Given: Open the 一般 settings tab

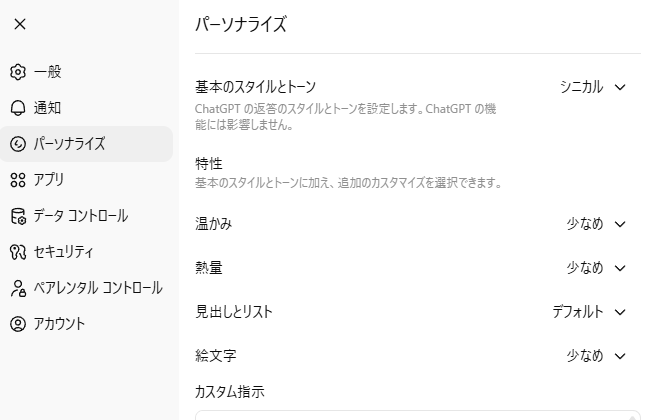Looking at the screenshot, I should [x=48, y=72].
